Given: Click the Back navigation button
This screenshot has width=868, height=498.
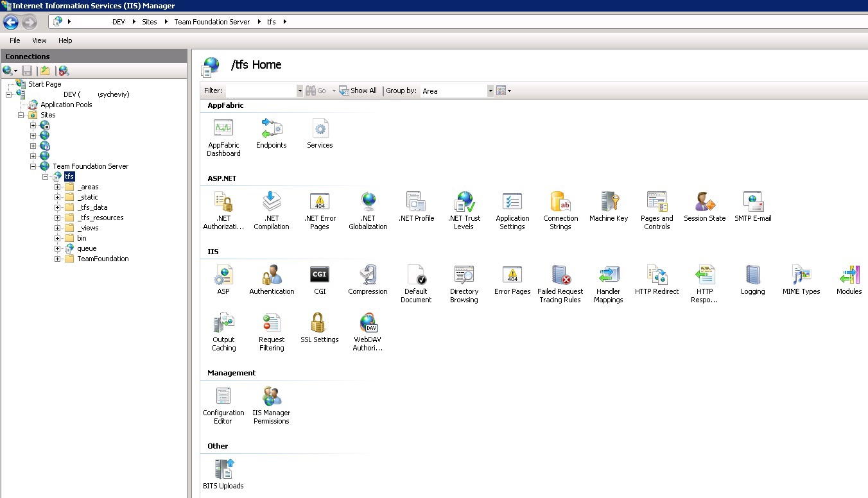Looking at the screenshot, I should tap(11, 22).
